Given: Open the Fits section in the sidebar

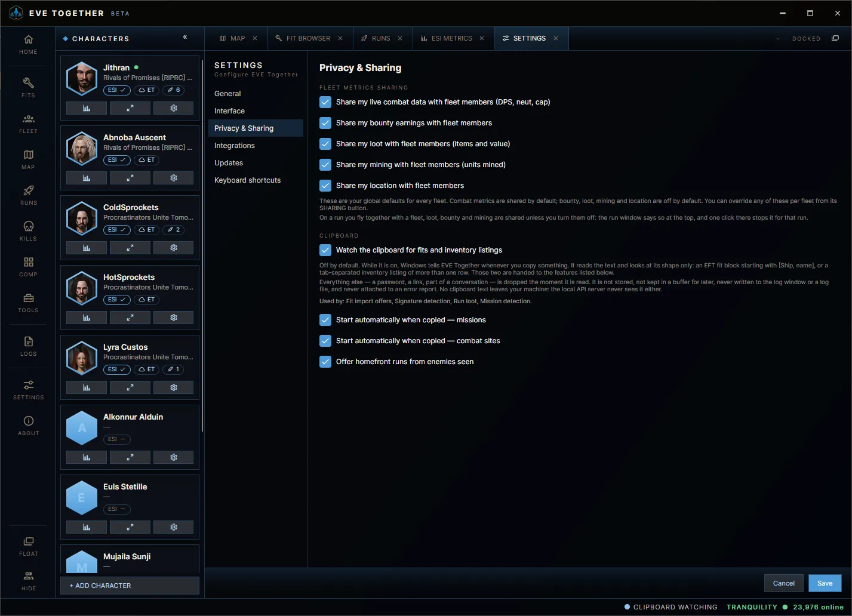Looking at the screenshot, I should [x=28, y=87].
